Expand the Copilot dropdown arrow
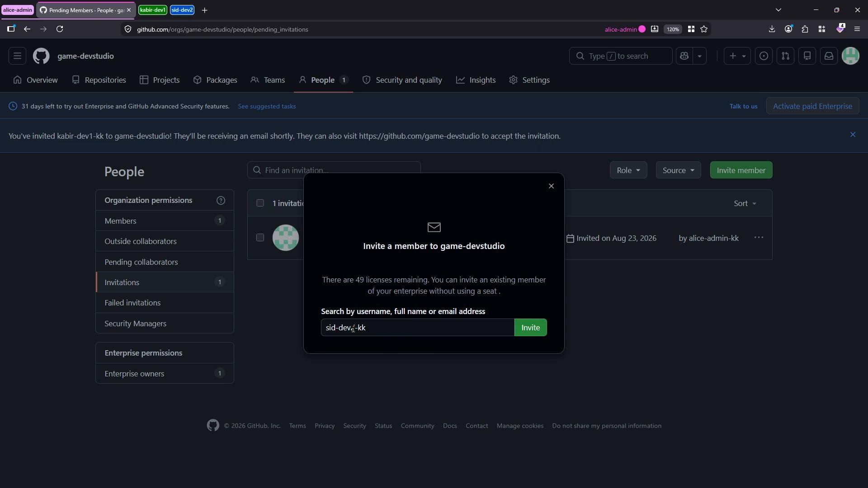 pos(699,56)
